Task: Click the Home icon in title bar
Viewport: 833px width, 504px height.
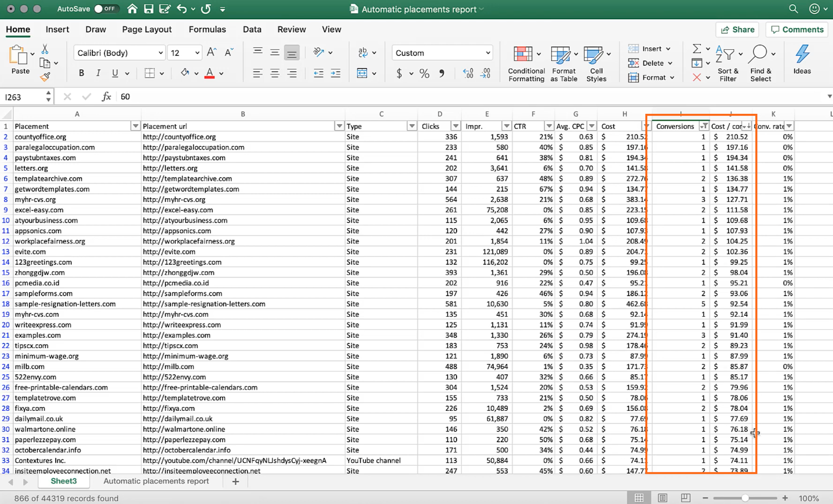Action: coord(132,9)
